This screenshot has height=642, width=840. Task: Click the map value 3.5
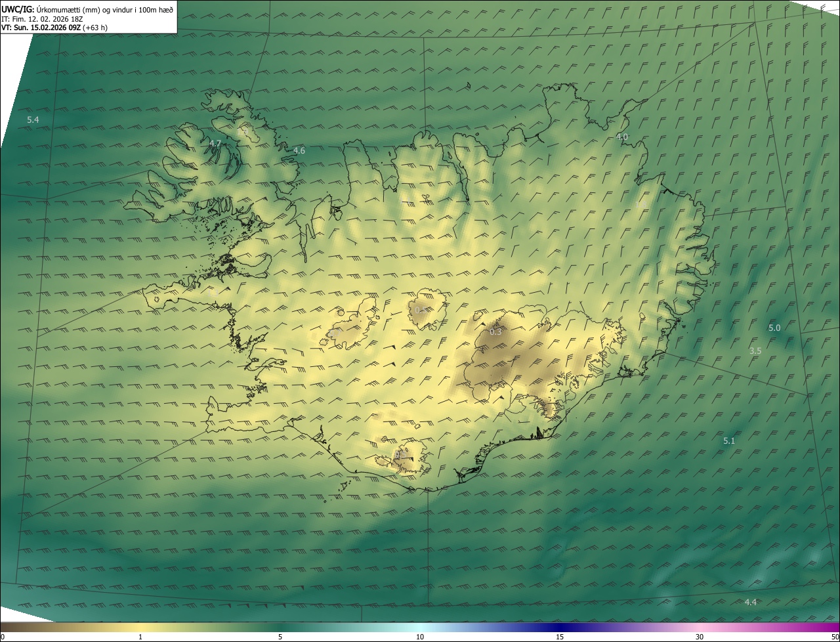(755, 351)
